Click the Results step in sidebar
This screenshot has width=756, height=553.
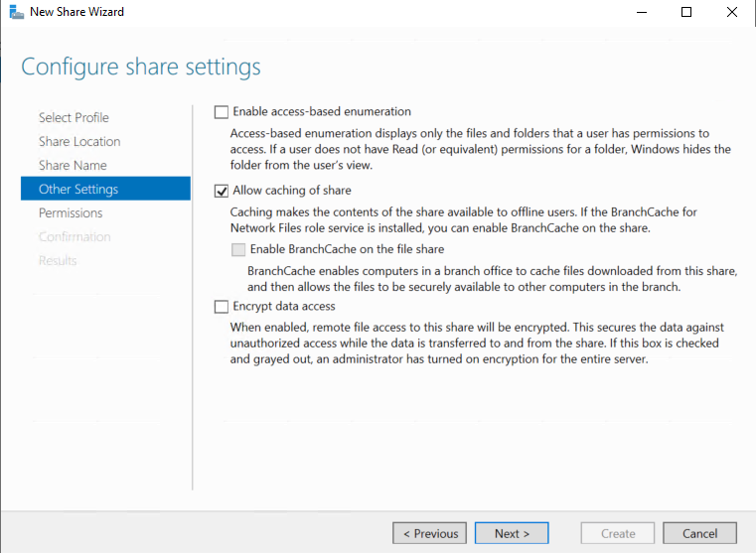(x=58, y=260)
